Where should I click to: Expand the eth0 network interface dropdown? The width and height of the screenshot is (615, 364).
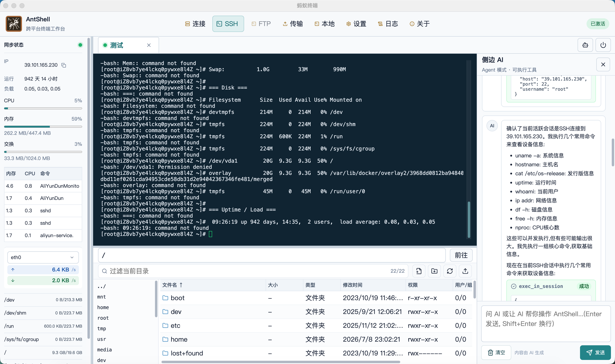43,257
